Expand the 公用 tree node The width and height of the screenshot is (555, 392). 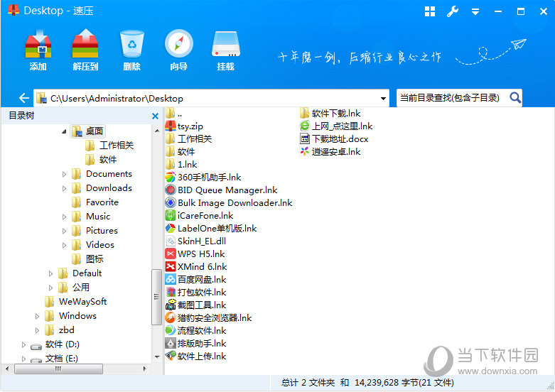coord(50,288)
